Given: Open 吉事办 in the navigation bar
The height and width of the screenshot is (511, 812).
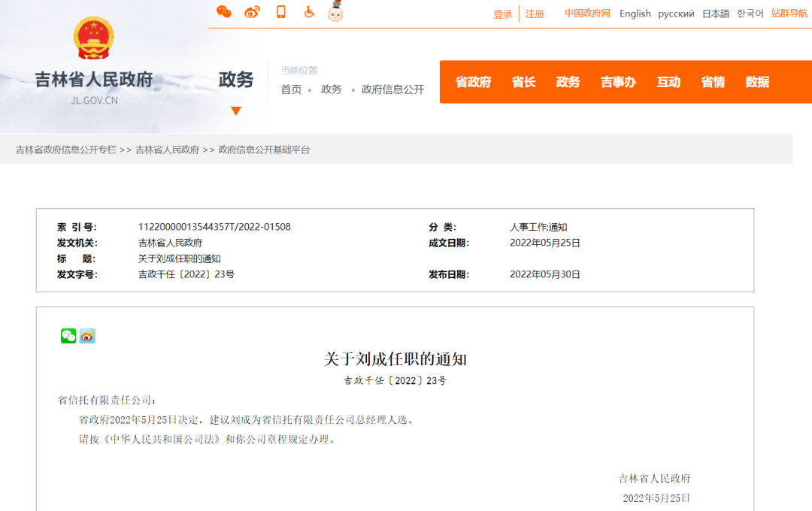Looking at the screenshot, I should pos(618,82).
